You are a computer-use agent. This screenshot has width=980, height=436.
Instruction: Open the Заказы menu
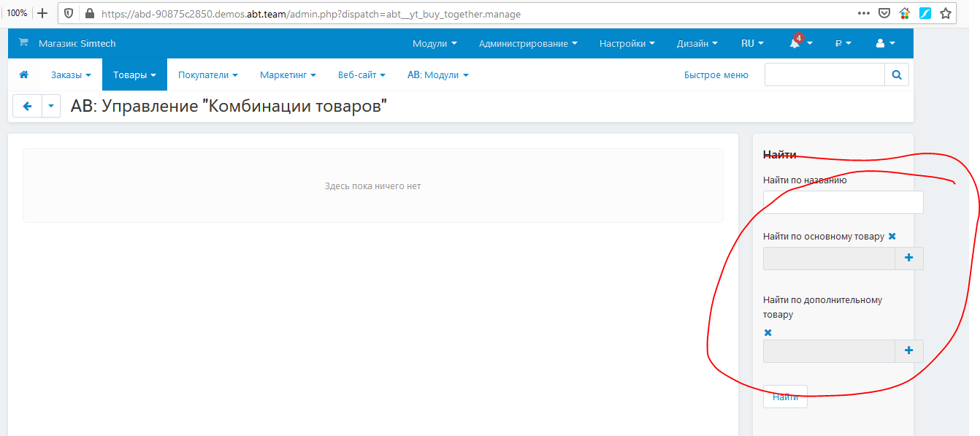pyautogui.click(x=71, y=74)
